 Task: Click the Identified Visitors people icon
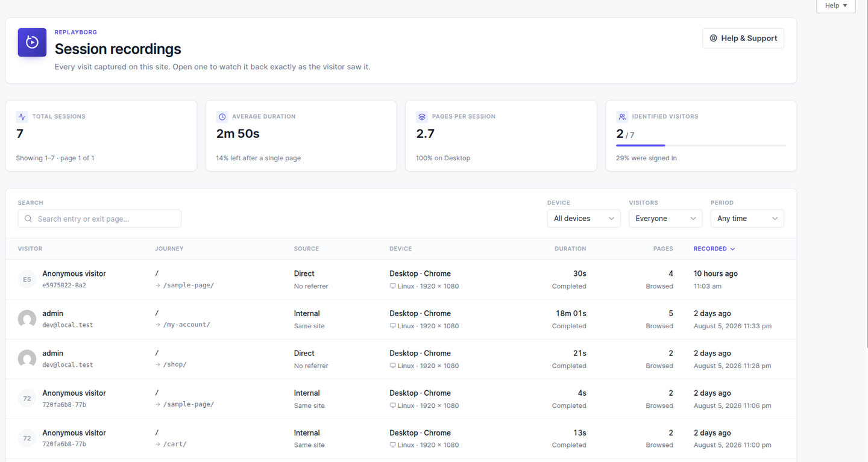(622, 117)
